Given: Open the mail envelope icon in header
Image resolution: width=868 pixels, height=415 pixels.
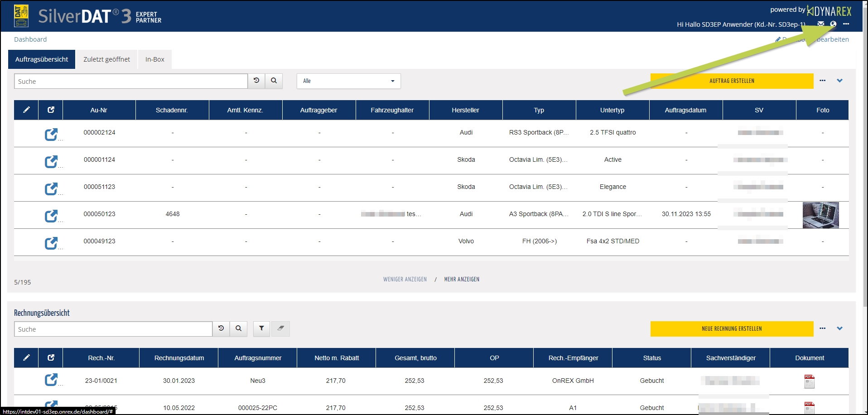Looking at the screenshot, I should coord(820,24).
